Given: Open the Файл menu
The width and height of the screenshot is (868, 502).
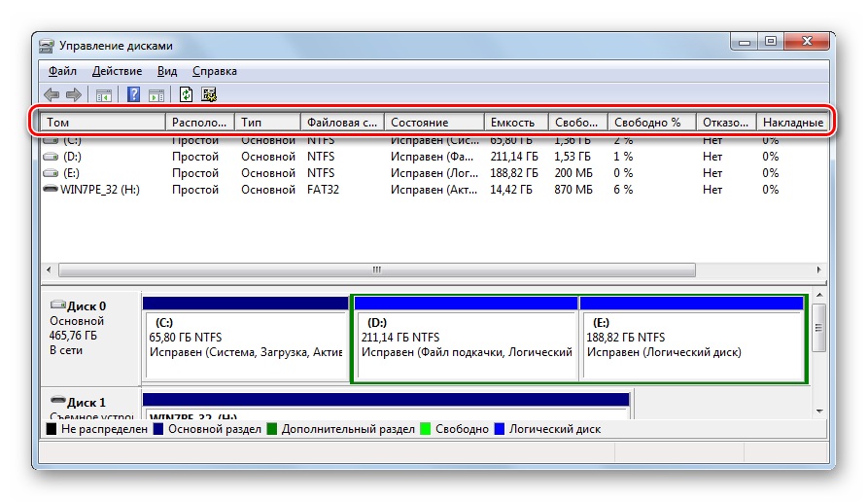Looking at the screenshot, I should tap(62, 71).
